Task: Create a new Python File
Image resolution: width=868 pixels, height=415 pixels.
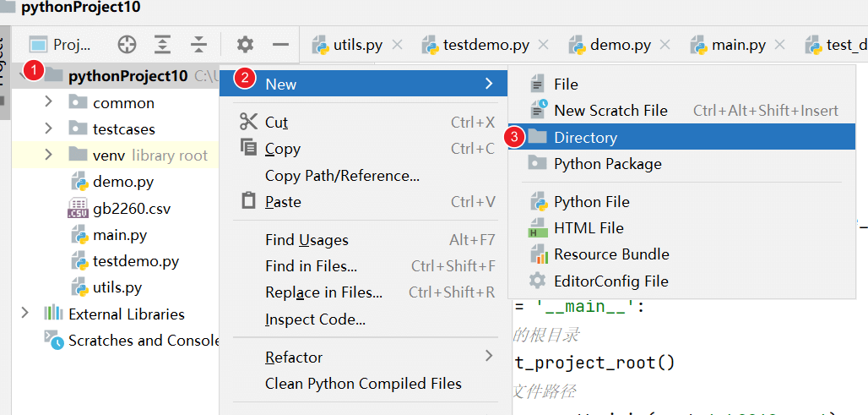Action: pyautogui.click(x=591, y=202)
